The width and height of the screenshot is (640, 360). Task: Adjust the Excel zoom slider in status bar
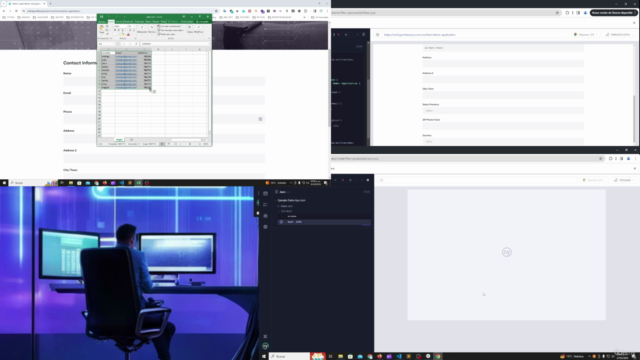190,144
